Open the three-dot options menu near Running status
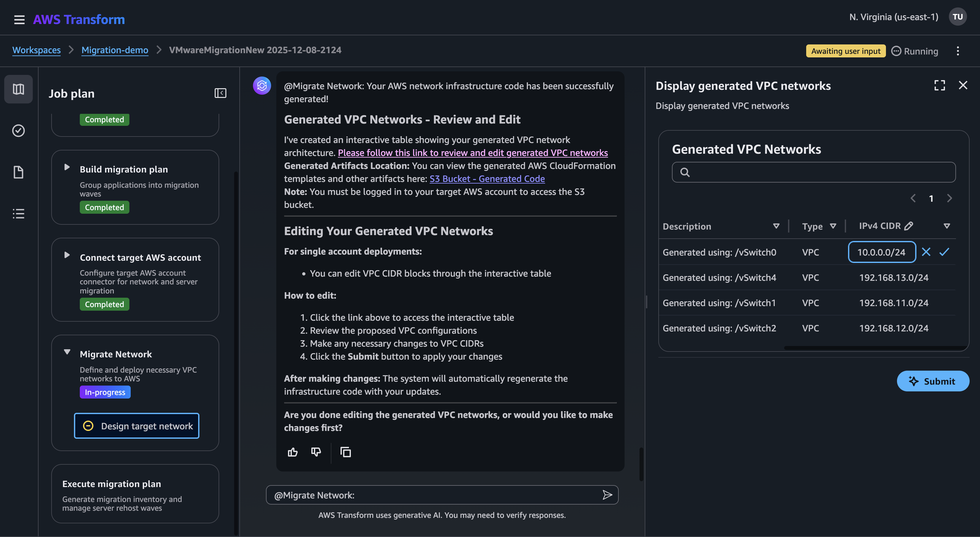The image size is (980, 537). coord(958,51)
